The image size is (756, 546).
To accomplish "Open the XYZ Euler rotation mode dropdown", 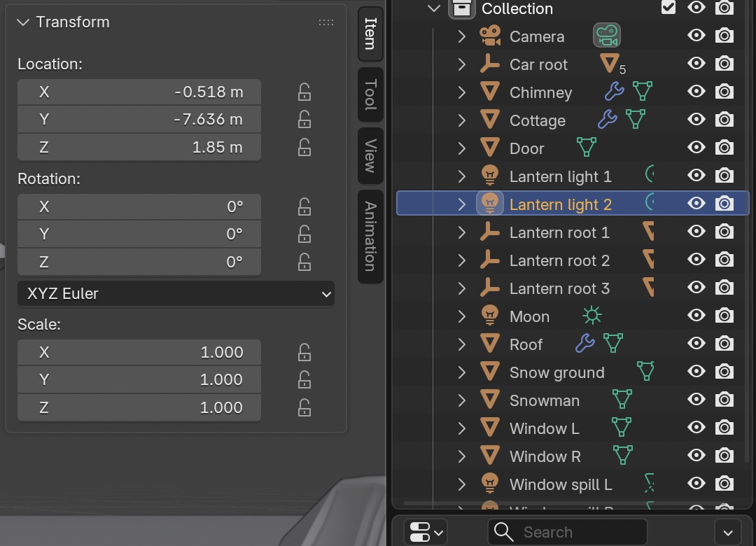I will click(x=176, y=294).
